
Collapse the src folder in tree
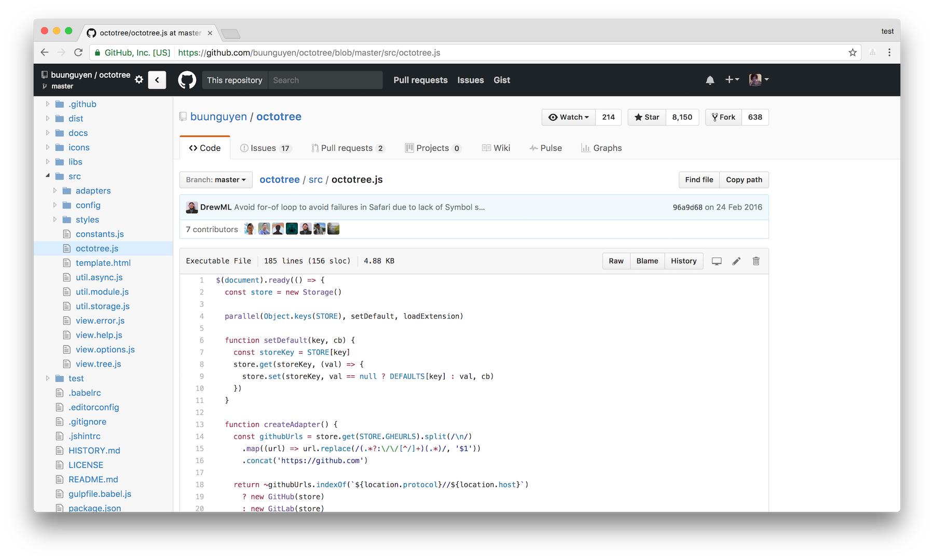48,176
